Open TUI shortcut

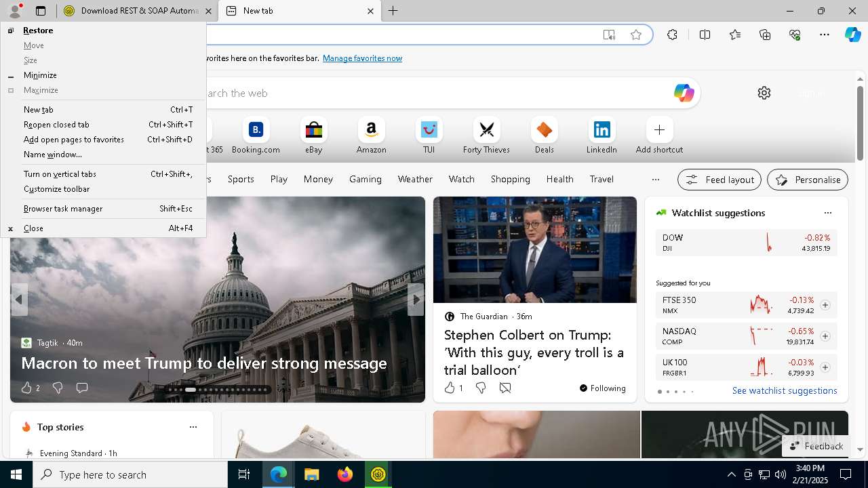(x=429, y=136)
